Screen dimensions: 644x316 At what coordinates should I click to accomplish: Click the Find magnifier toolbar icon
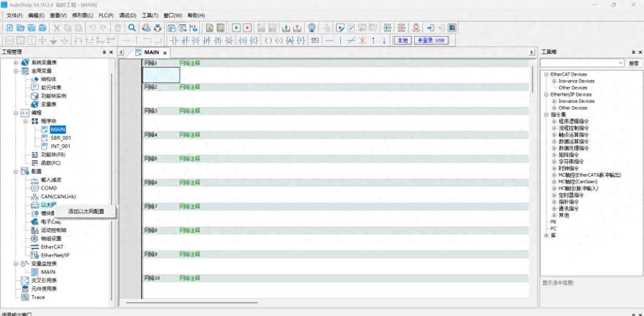[x=132, y=28]
